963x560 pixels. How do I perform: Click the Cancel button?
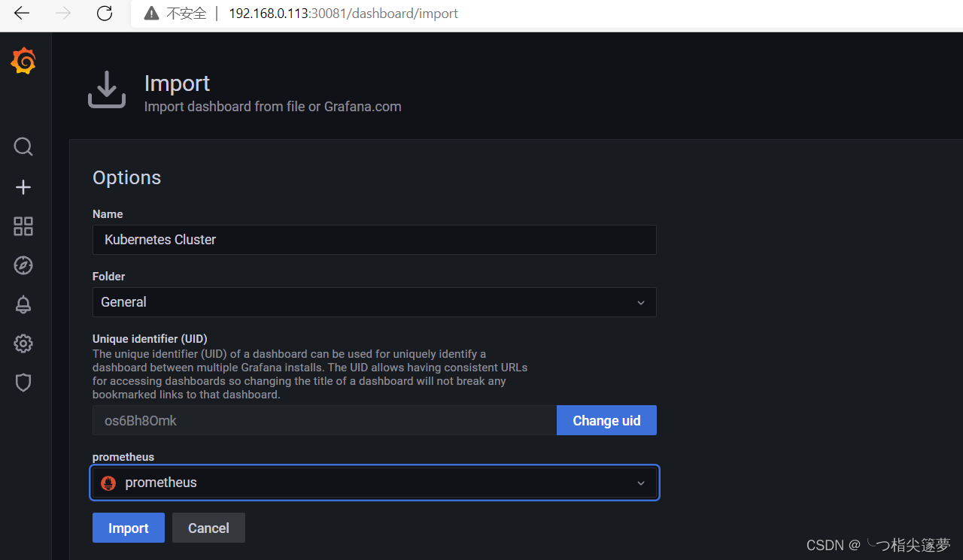point(208,528)
